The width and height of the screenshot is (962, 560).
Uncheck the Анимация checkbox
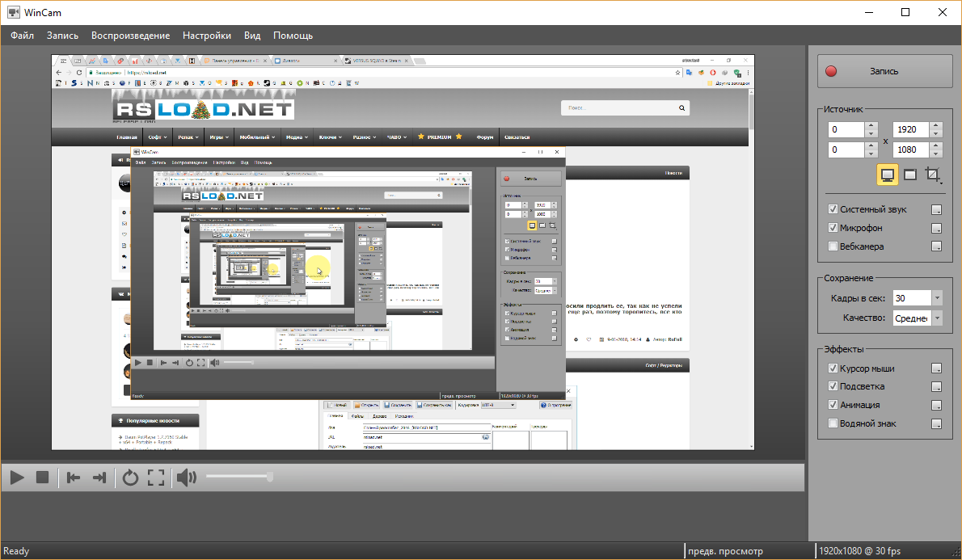(833, 404)
